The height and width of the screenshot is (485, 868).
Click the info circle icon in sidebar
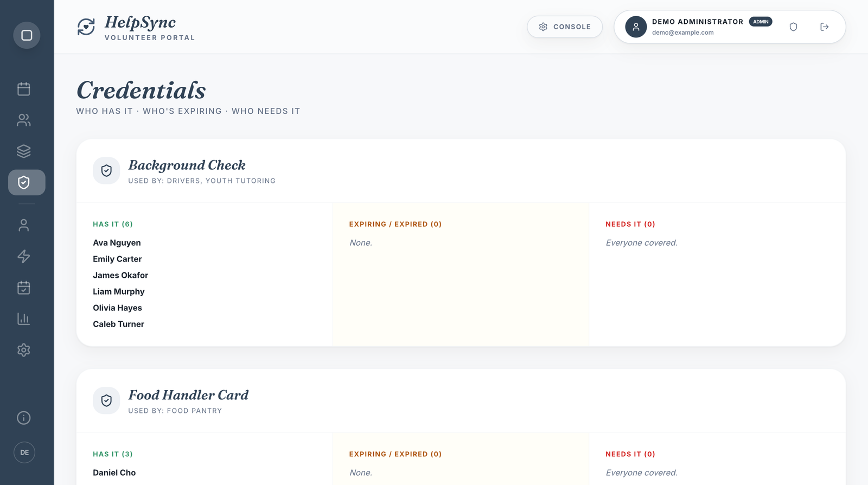click(x=24, y=418)
